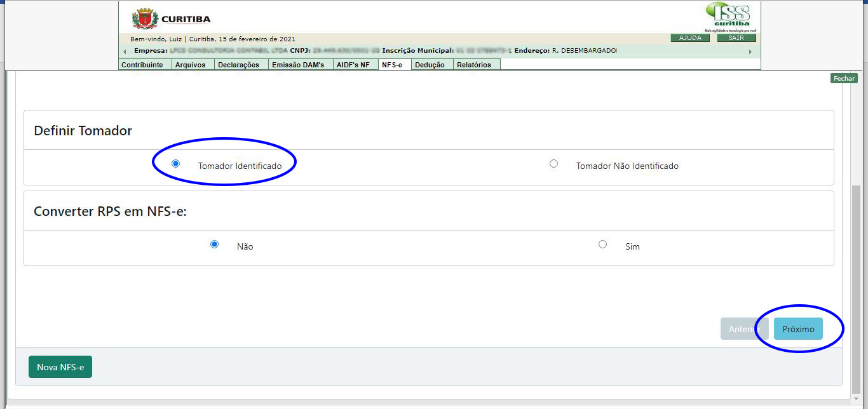Click the vertical scrollbar on the right
This screenshot has height=409, width=868.
[x=855, y=286]
